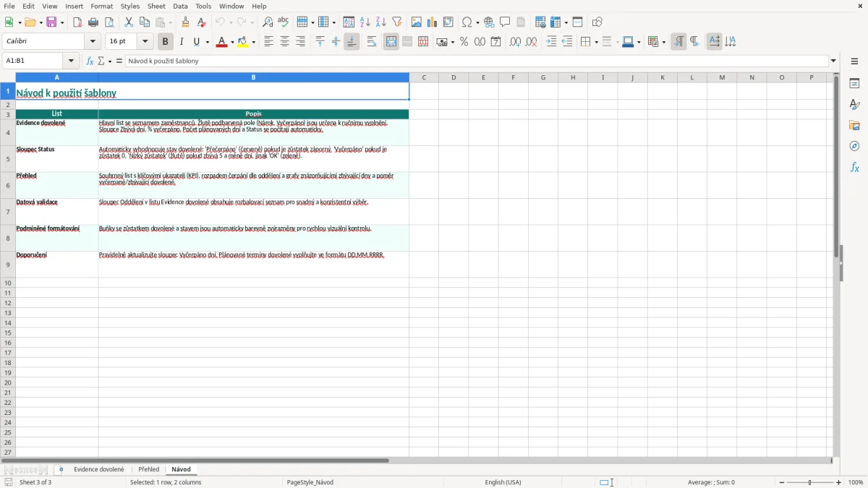The height and width of the screenshot is (488, 868).
Task: Expand Borders dropdown arrow
Action: (x=596, y=42)
